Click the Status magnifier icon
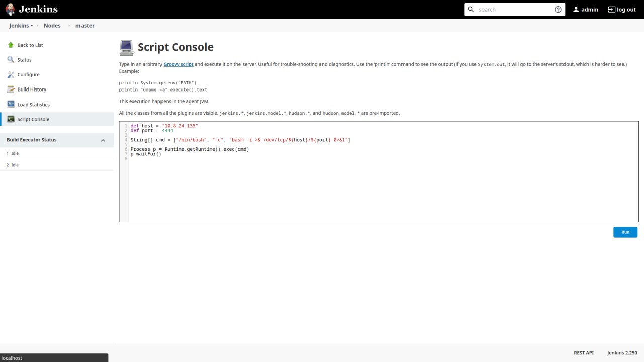 (x=11, y=60)
